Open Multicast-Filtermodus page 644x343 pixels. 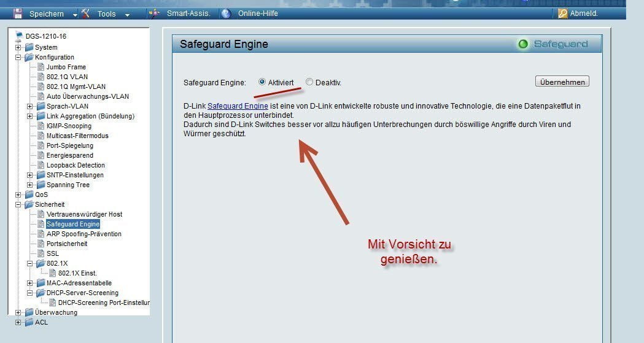(77, 136)
